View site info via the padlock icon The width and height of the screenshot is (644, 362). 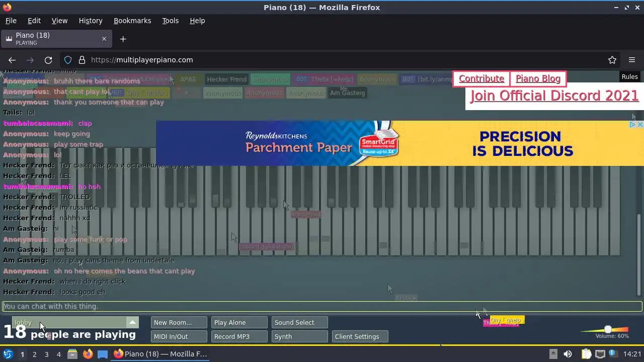point(82,60)
